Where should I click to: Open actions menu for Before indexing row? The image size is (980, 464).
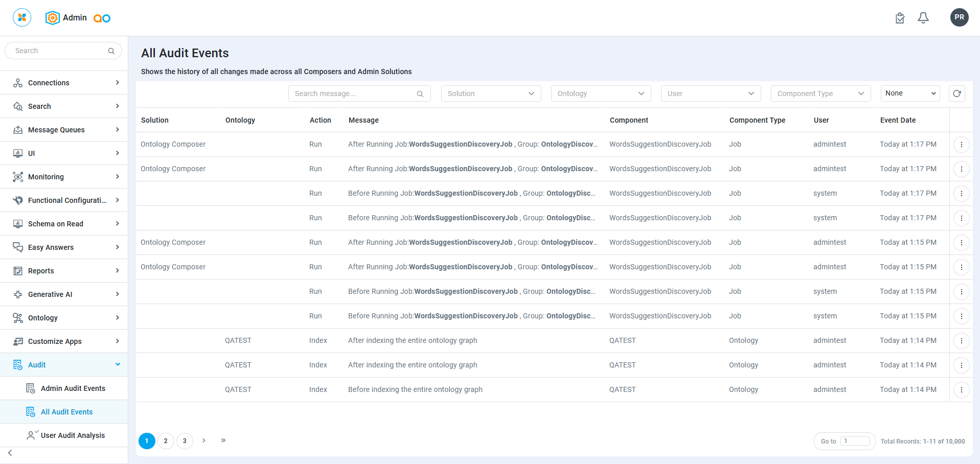pyautogui.click(x=961, y=390)
